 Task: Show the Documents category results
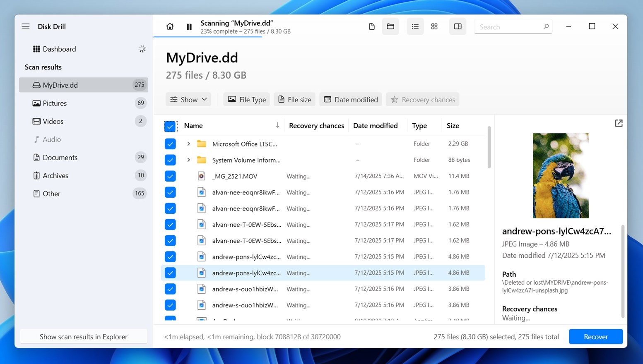point(84,157)
